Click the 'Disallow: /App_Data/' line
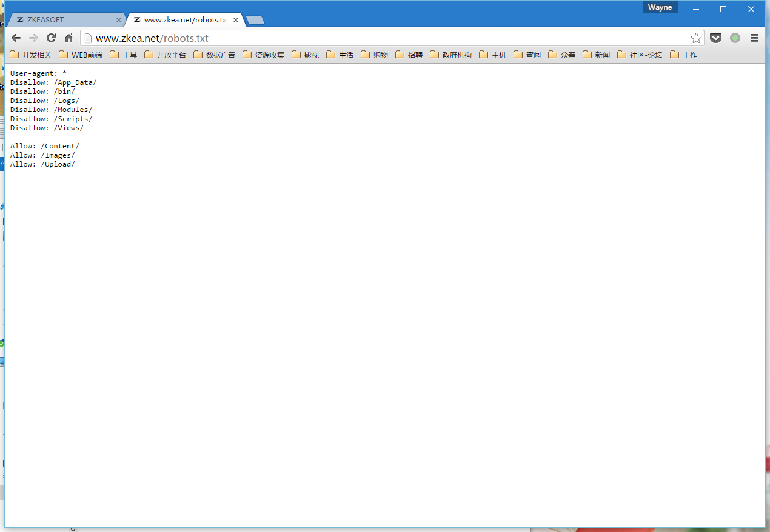This screenshot has width=770, height=532. pyautogui.click(x=53, y=82)
